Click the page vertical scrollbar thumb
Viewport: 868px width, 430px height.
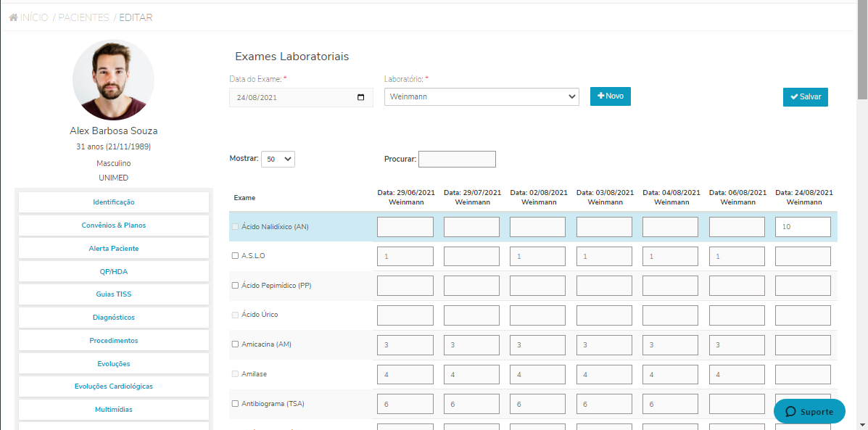862,51
